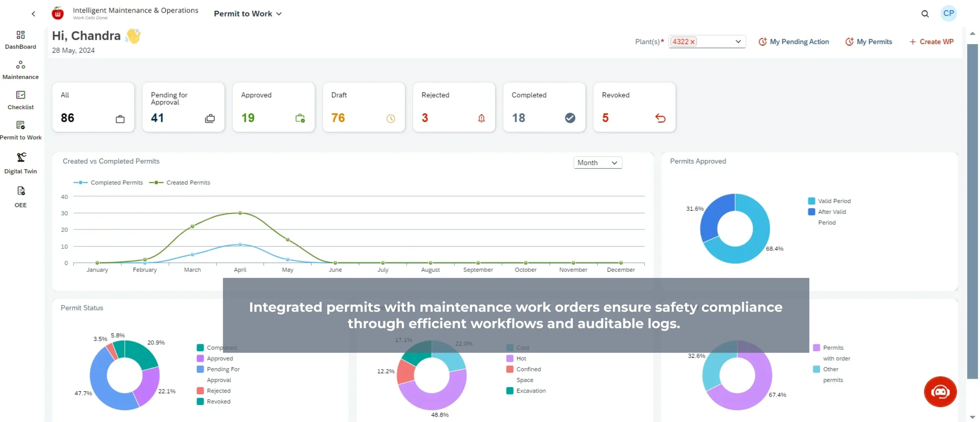This screenshot has height=422, width=980.
Task: Toggle the Completed permits status filter
Action: pos(543,106)
